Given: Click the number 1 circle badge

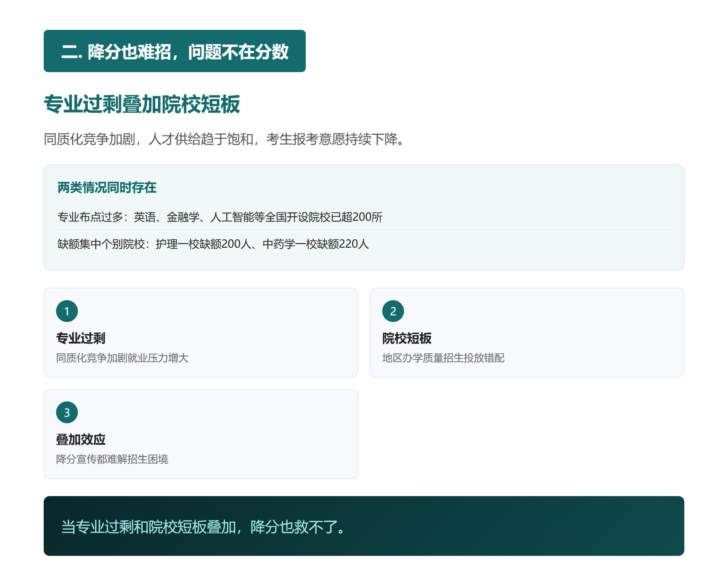Looking at the screenshot, I should pyautogui.click(x=67, y=311).
